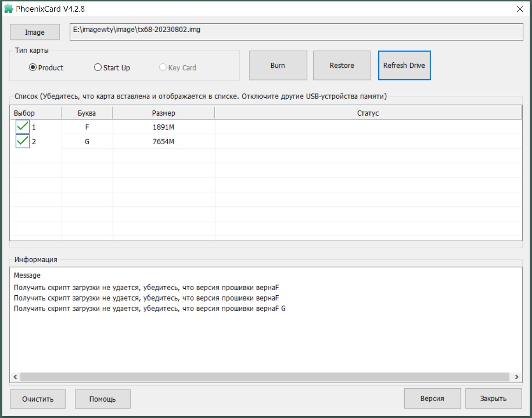Click Refresh Drive button
The width and height of the screenshot is (532, 418).
[x=404, y=66]
